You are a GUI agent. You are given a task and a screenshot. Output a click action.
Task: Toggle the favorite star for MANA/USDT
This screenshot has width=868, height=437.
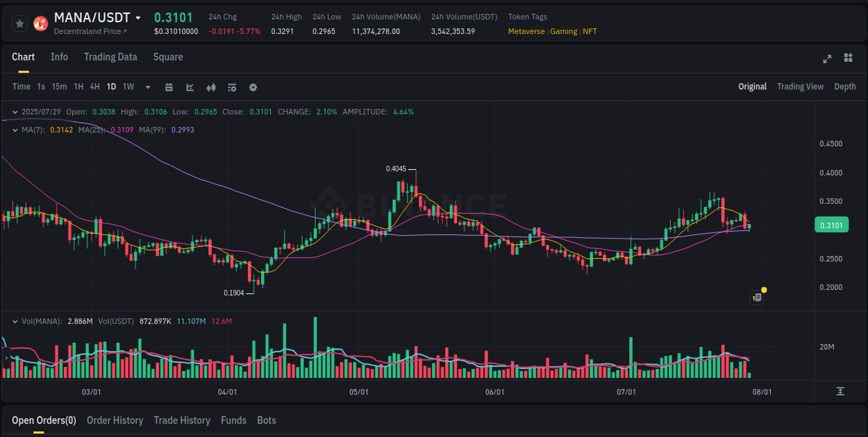[x=19, y=23]
